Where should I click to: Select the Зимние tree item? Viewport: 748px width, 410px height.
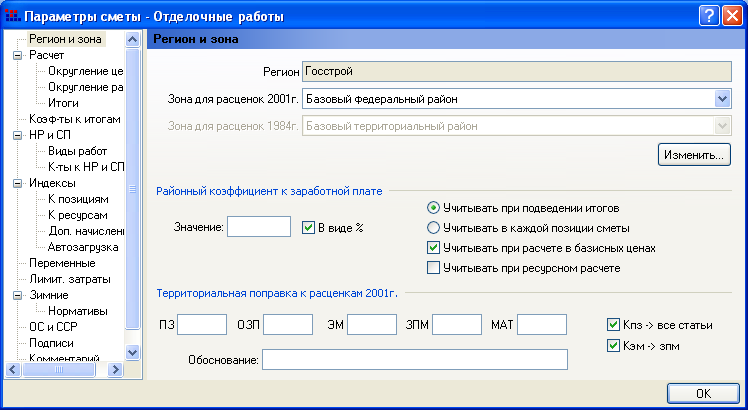click(x=49, y=295)
